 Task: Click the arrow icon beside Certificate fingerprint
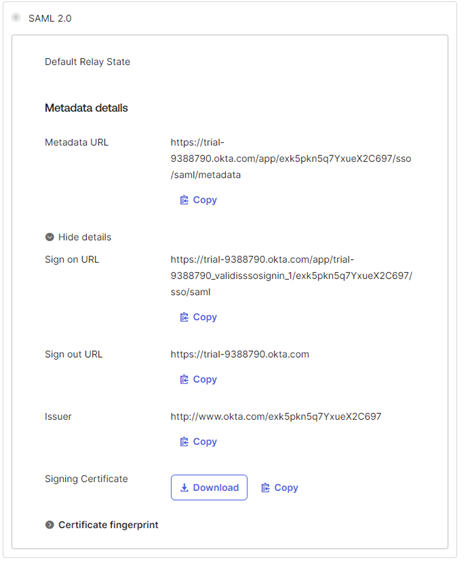(x=50, y=525)
